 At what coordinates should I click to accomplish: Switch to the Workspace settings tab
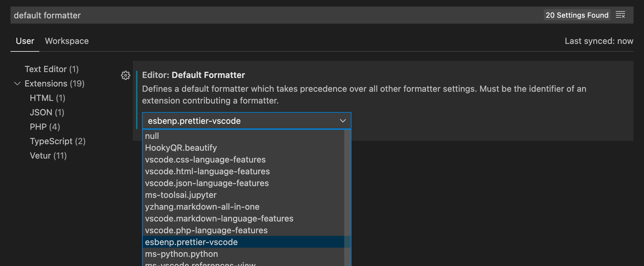[x=67, y=41]
